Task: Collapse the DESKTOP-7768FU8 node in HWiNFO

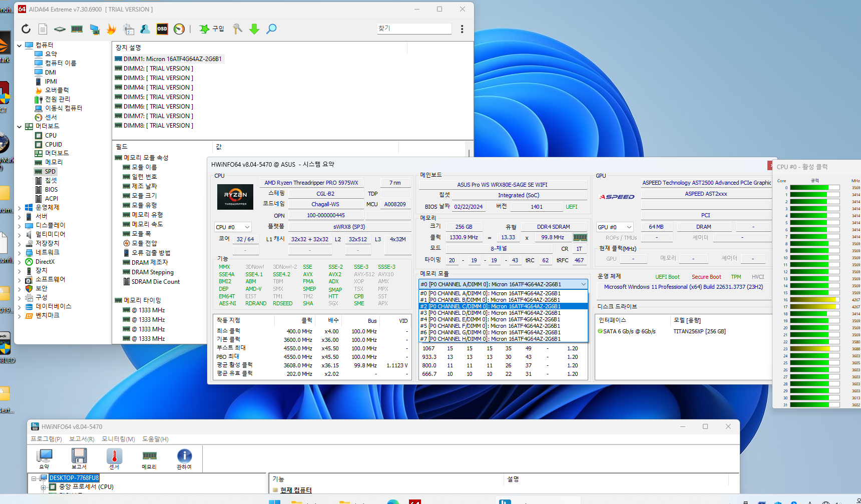Action: pyautogui.click(x=34, y=478)
